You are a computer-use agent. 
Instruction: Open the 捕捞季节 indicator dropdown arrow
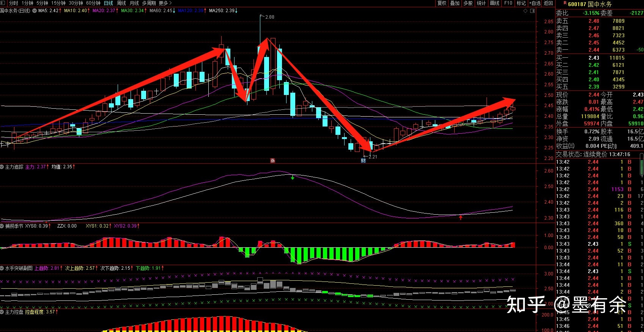(2, 226)
